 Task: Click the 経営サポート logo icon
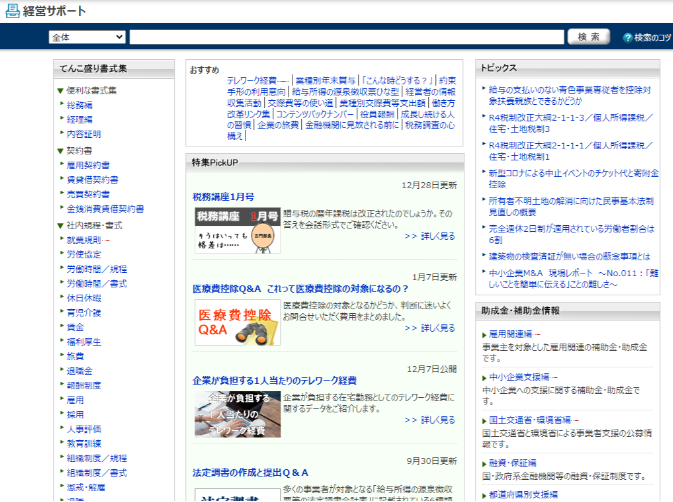click(x=10, y=10)
